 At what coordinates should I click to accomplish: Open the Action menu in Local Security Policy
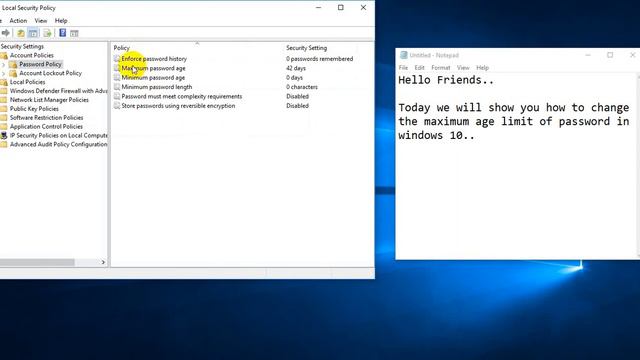point(18,21)
